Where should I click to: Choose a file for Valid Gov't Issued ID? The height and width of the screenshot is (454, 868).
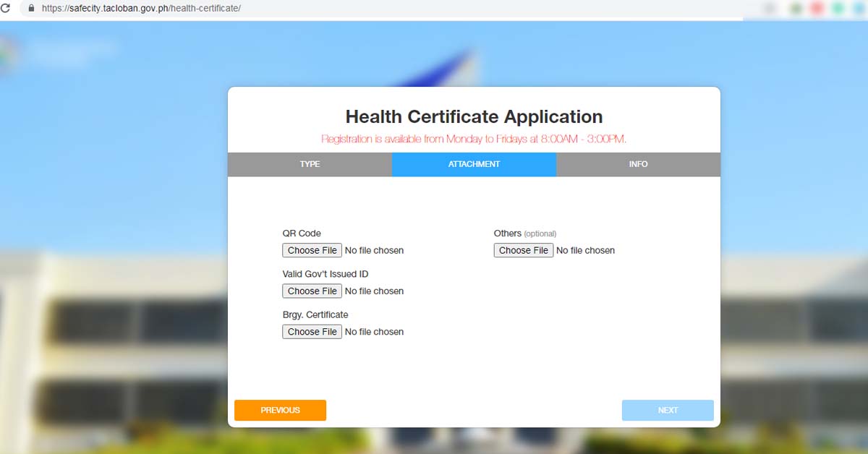click(x=312, y=291)
